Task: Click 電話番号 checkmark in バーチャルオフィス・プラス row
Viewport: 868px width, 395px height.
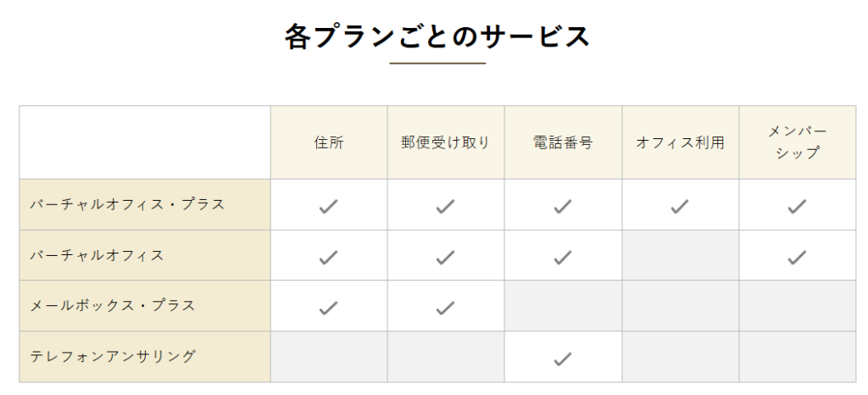Action: (x=563, y=206)
